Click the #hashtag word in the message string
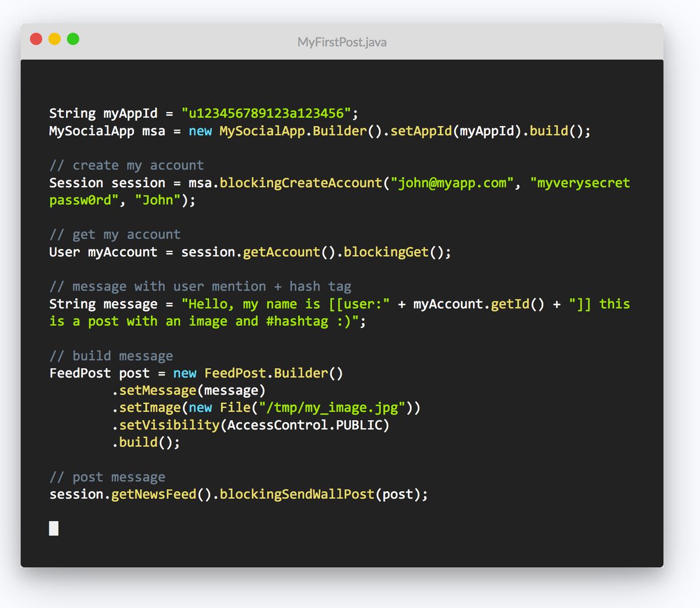Screen dimensions: 700x608 [x=297, y=322]
